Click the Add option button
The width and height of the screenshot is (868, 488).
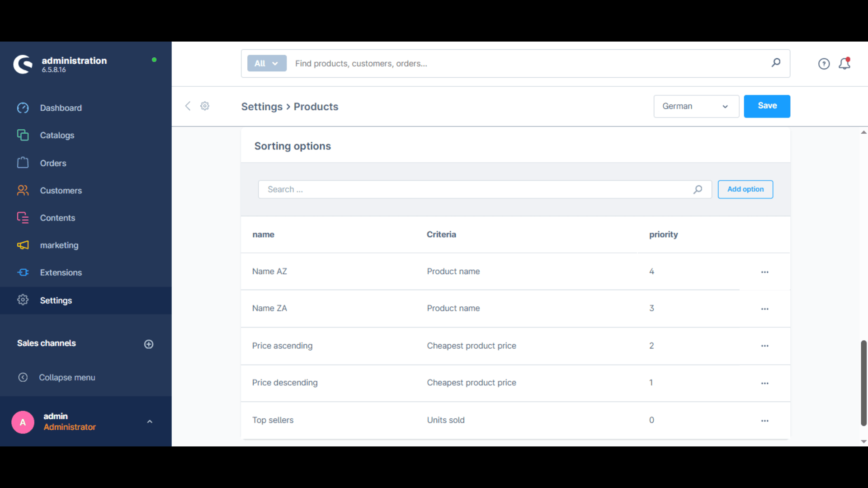(x=745, y=189)
